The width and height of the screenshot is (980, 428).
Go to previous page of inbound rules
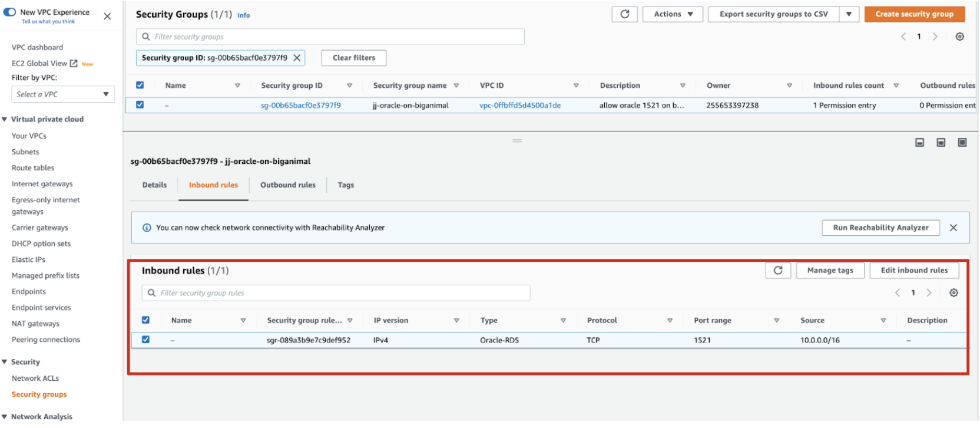coord(898,293)
